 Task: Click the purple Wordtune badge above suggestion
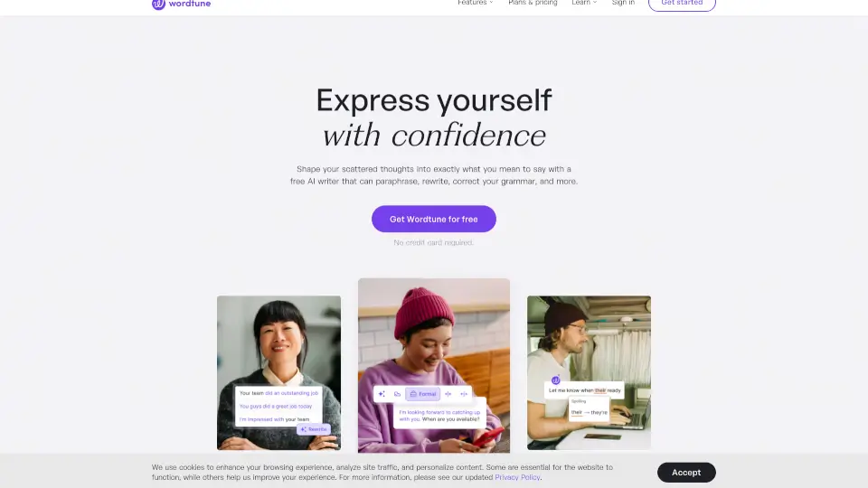click(556, 380)
